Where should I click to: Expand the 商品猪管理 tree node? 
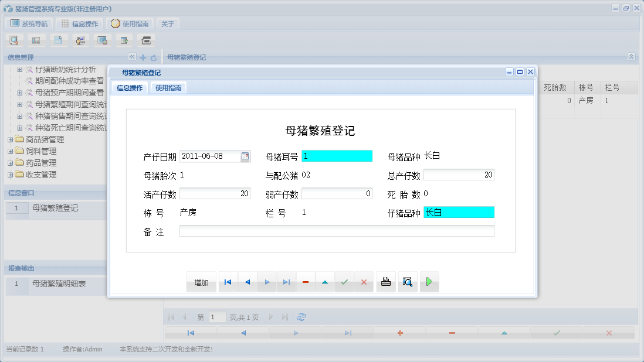11,139
